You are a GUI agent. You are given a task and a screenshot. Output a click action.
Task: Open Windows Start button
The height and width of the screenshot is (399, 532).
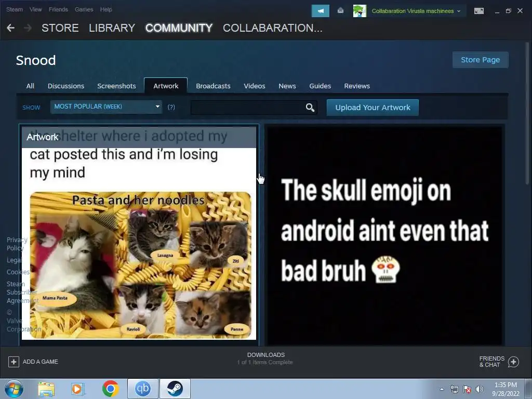(x=14, y=389)
